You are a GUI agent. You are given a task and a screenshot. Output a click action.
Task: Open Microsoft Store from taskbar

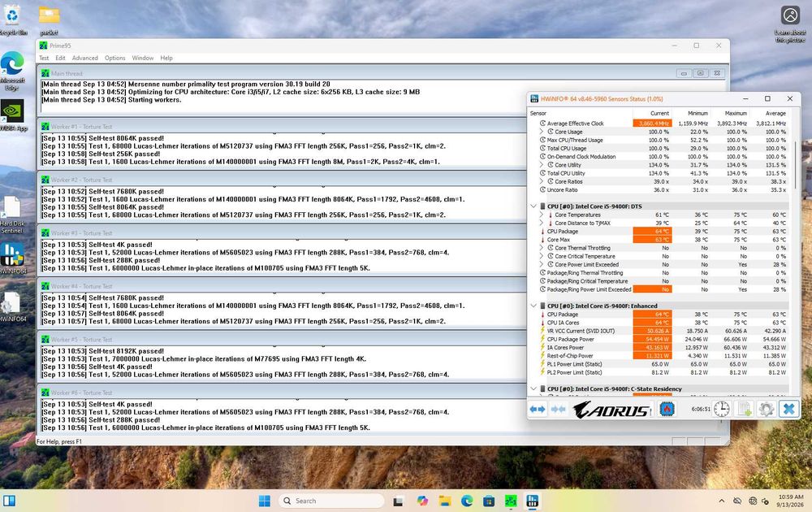tap(488, 501)
